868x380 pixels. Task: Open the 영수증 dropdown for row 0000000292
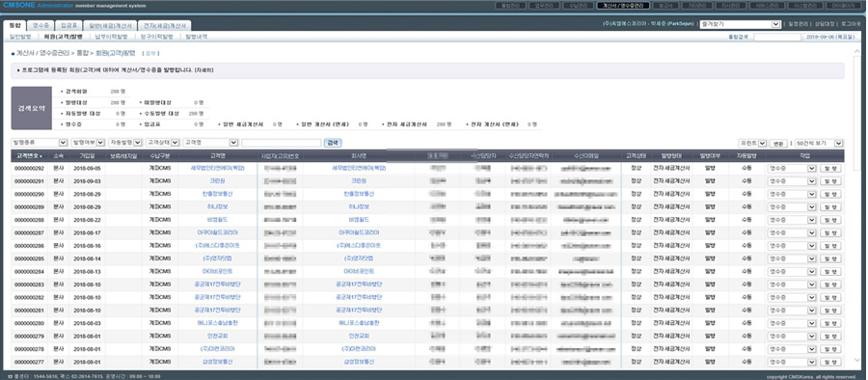[x=792, y=168]
